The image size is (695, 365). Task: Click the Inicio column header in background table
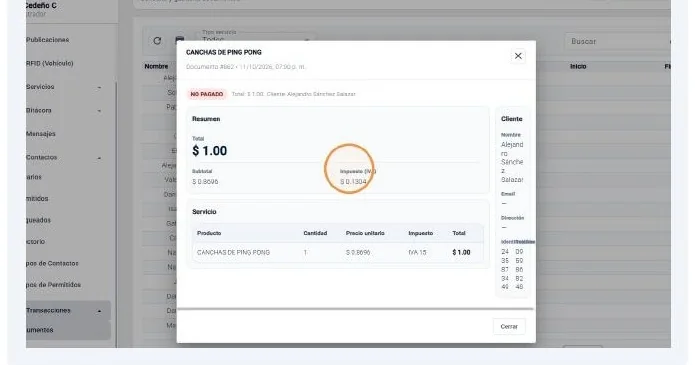click(x=578, y=67)
